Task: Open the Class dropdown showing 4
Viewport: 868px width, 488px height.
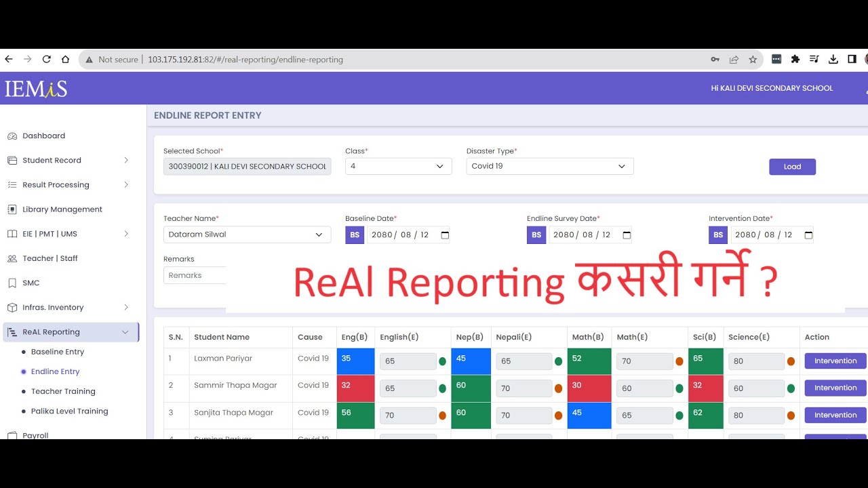Action: coord(398,166)
